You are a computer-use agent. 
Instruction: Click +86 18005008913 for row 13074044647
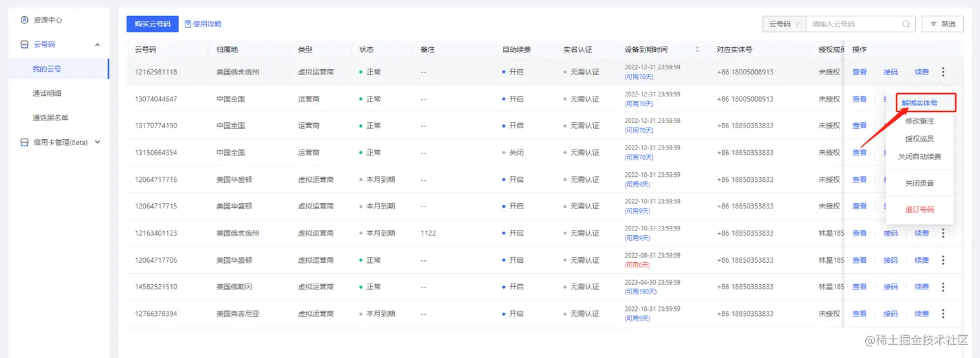pos(745,99)
